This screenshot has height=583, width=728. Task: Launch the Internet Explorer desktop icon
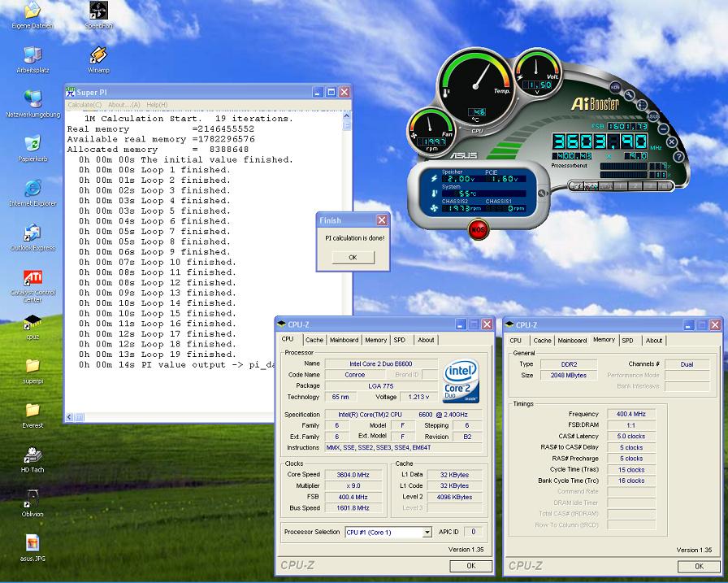pyautogui.click(x=32, y=193)
